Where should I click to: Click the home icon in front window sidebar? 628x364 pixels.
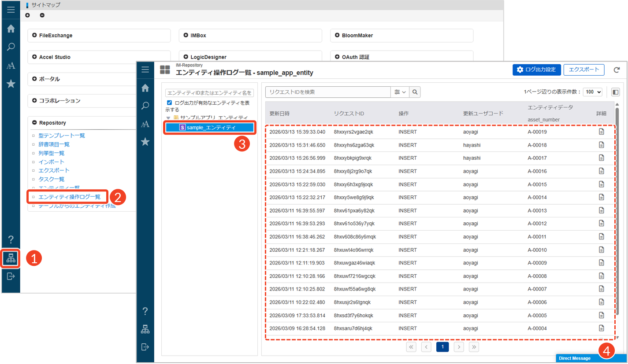pyautogui.click(x=145, y=88)
